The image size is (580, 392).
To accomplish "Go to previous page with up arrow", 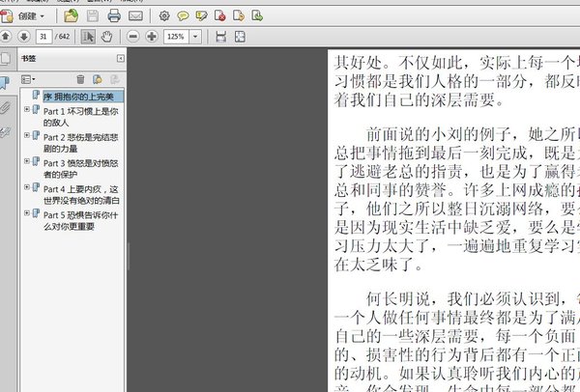I will (6, 37).
